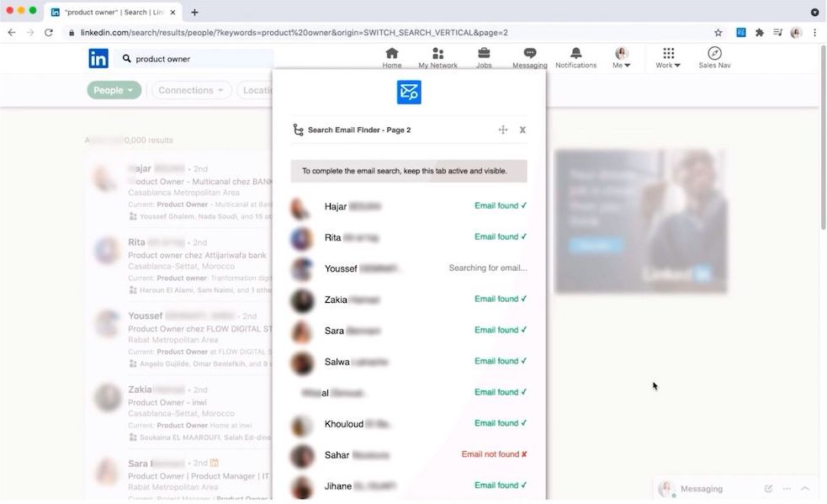The image size is (827, 504).
Task: Click the email finder extension logo in popup
Action: [x=409, y=93]
